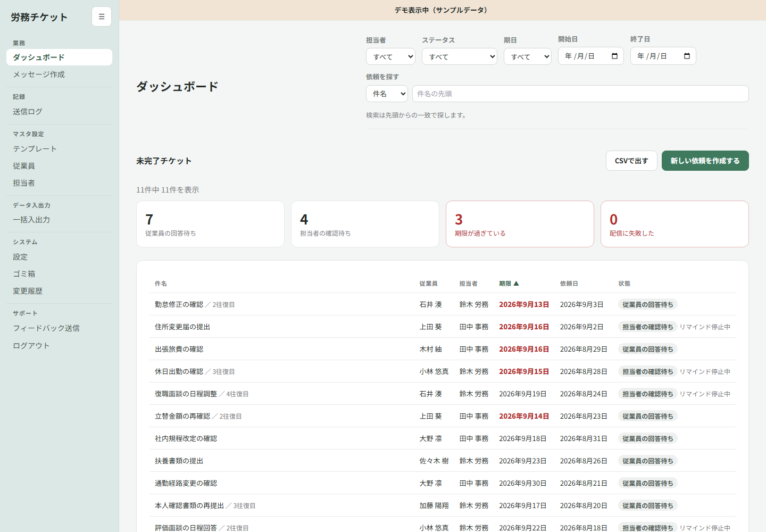Open ticket 休日出勤の確認
This screenshot has height=532, width=766.
179,371
